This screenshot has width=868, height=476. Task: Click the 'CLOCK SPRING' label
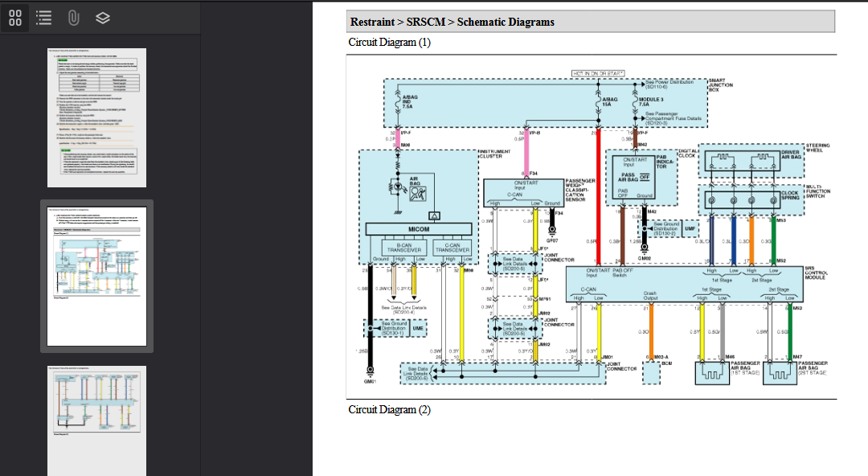(790, 195)
